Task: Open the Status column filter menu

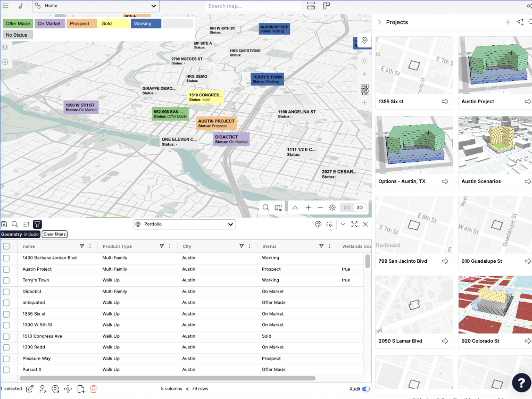Action: [x=321, y=246]
